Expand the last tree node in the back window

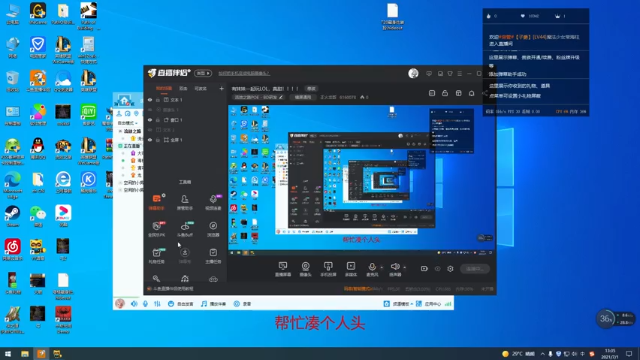click(120, 190)
